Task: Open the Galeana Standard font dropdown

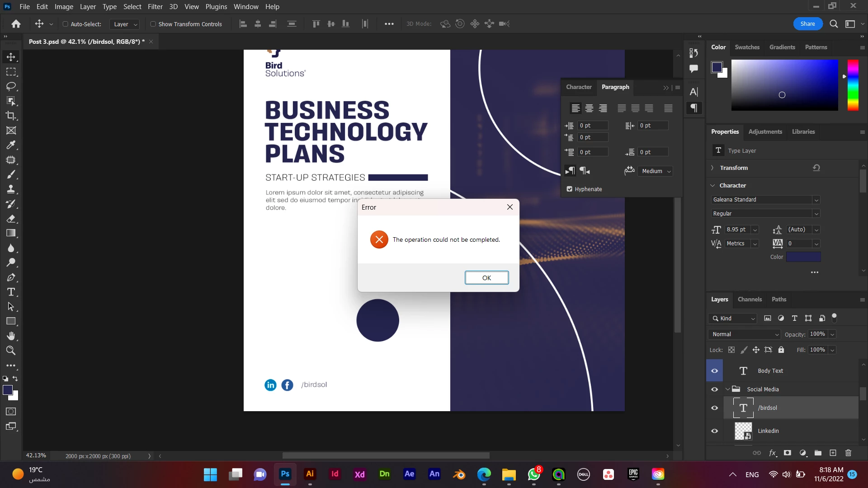Action: coord(816,200)
